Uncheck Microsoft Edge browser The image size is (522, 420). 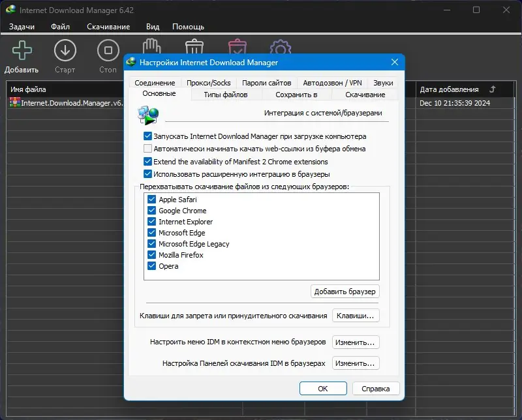[x=151, y=232]
